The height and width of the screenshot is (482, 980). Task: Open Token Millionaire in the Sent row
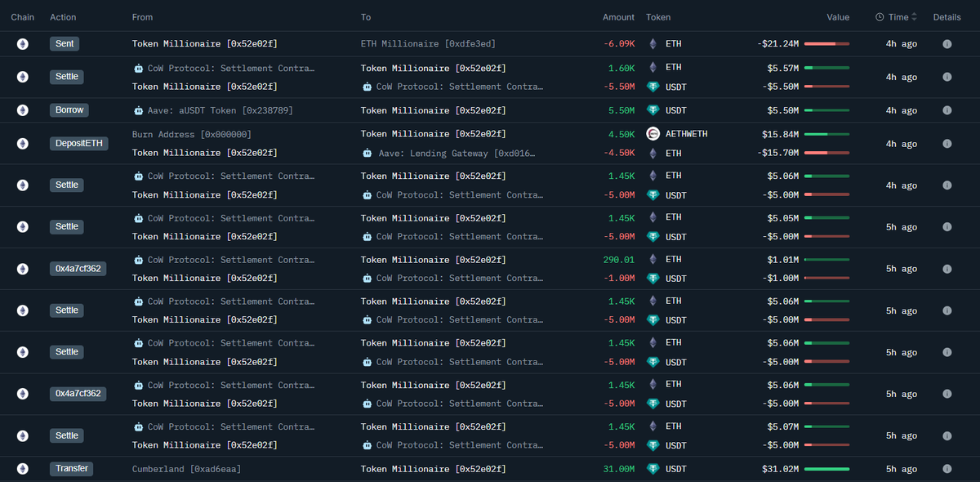pyautogui.click(x=204, y=44)
